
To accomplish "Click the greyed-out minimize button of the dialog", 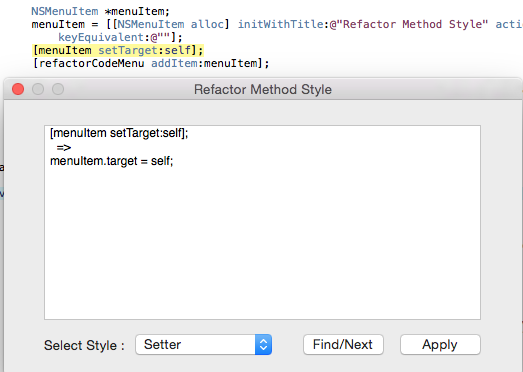I will pos(38,89).
